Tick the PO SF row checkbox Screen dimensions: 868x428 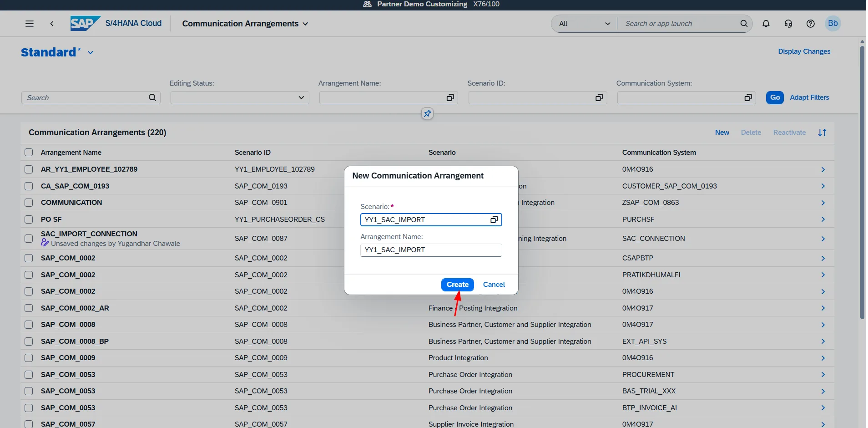click(29, 219)
